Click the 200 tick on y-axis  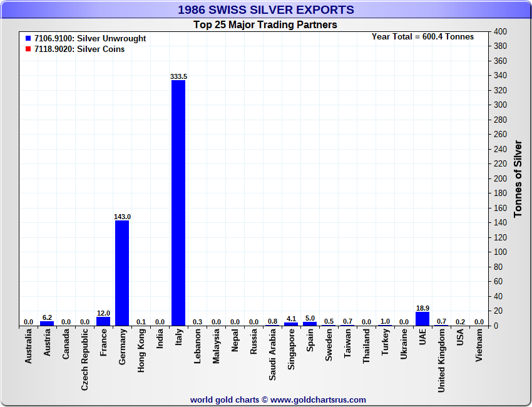500,178
